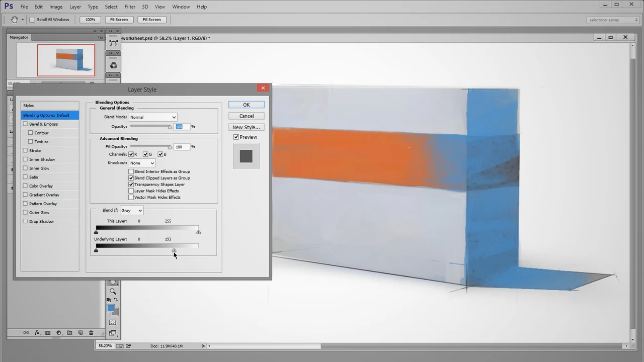Delete the current layer
This screenshot has height=362, width=644.
pyautogui.click(x=91, y=332)
